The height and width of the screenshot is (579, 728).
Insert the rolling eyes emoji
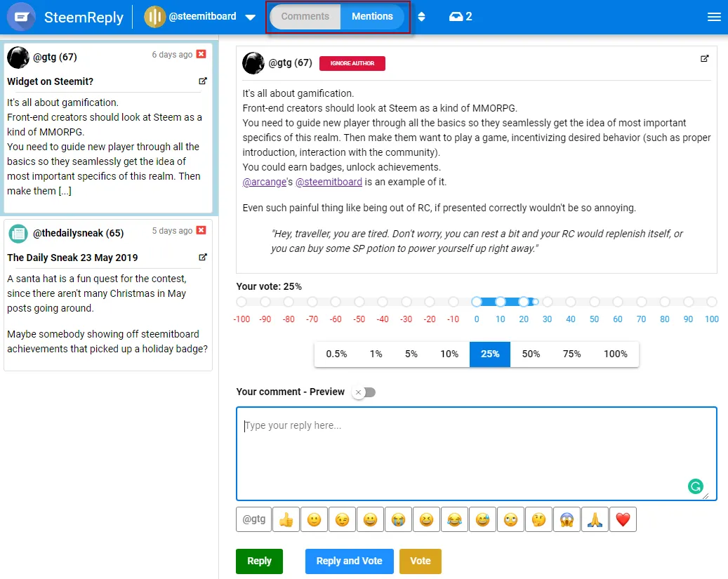(510, 519)
